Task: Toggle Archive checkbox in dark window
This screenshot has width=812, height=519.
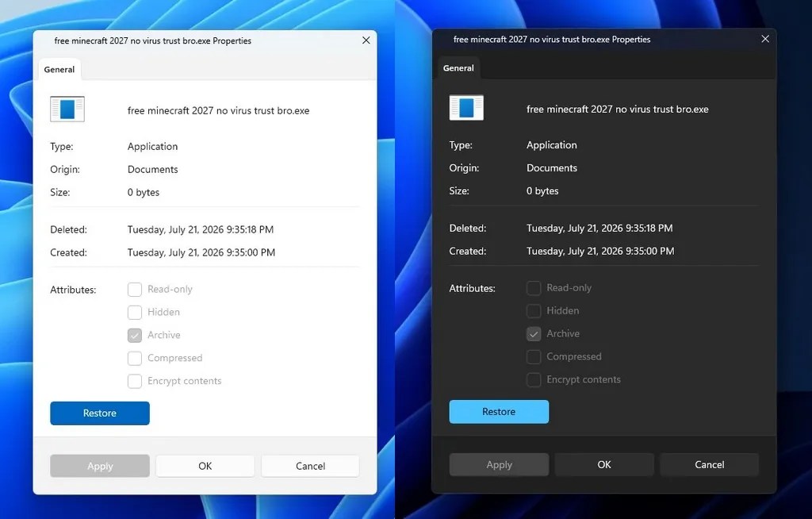Action: coord(534,334)
